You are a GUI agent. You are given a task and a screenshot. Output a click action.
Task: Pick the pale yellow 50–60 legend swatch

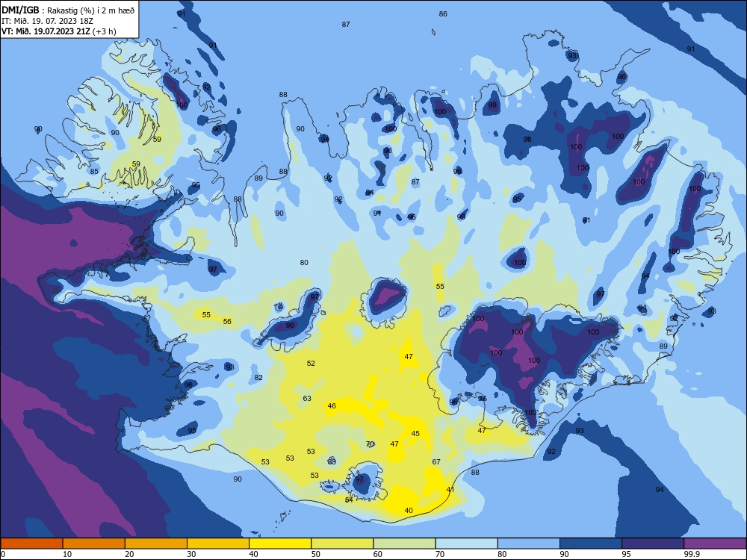pyautogui.click(x=343, y=544)
